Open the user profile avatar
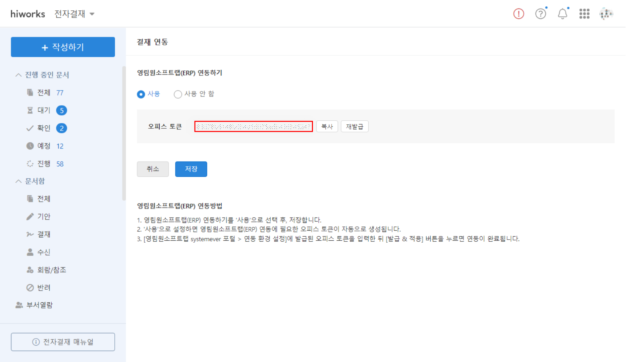The image size is (644, 362). tap(606, 14)
